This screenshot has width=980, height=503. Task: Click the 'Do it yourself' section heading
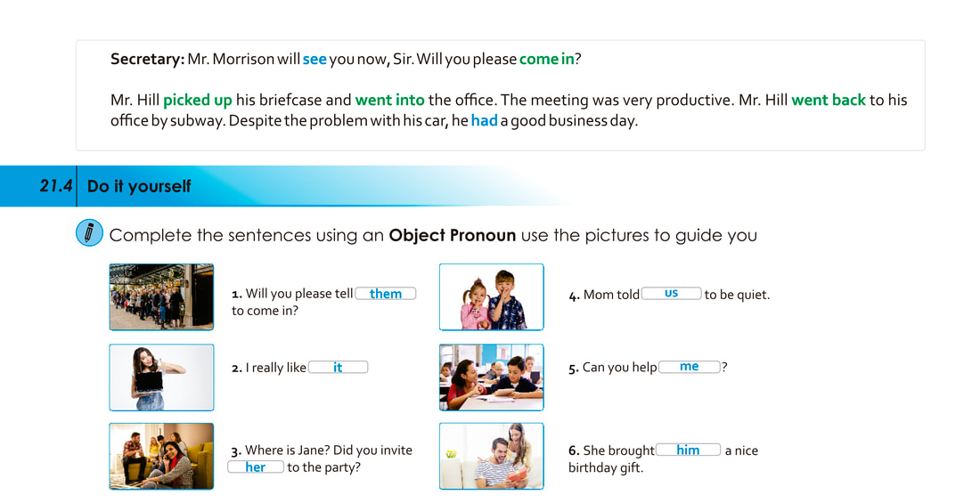coord(139,186)
